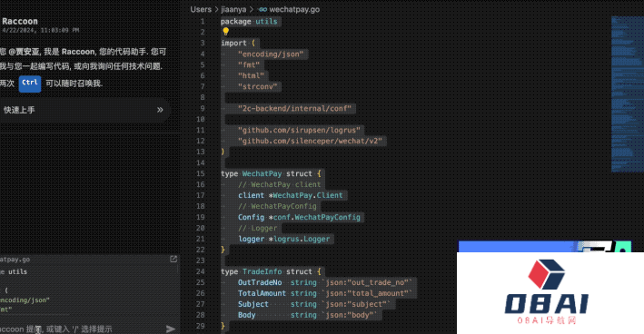
Task: Click the TotalAmount field line
Action: tap(325, 293)
